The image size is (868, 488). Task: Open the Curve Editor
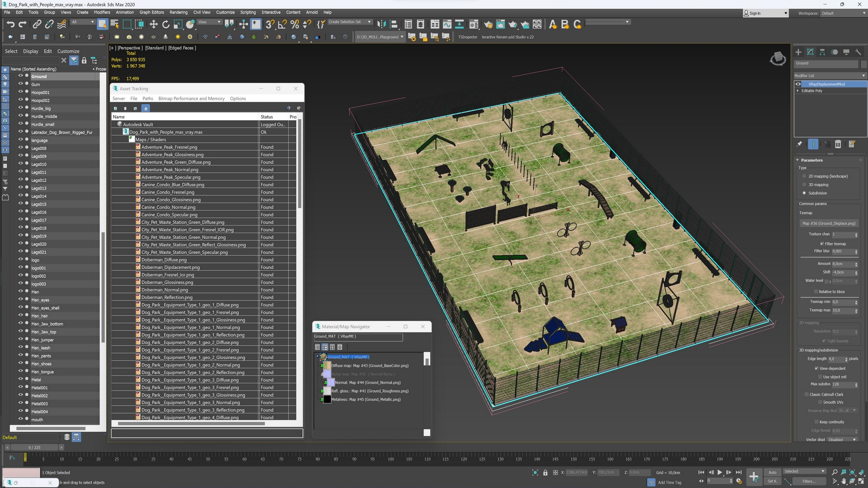tap(447, 24)
